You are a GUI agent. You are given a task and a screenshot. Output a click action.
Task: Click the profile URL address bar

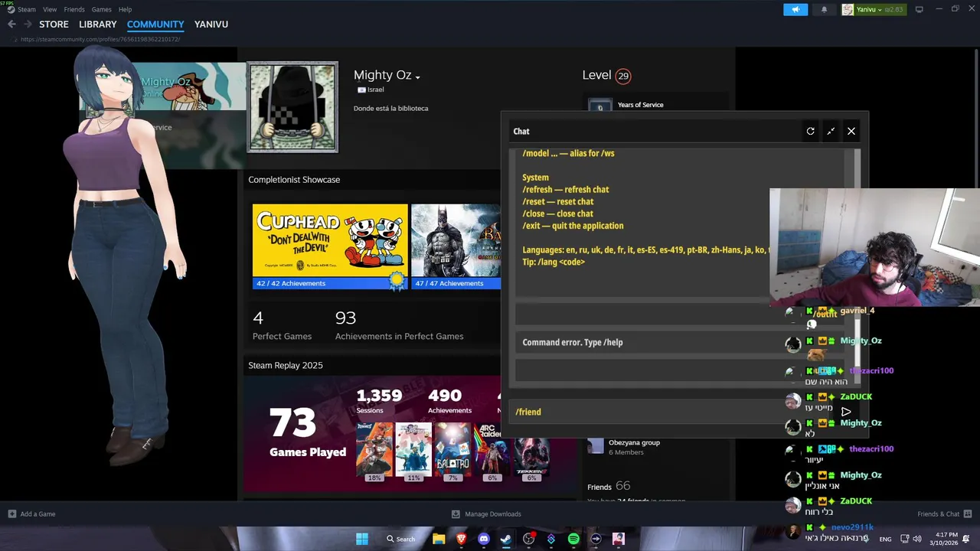pyautogui.click(x=100, y=39)
